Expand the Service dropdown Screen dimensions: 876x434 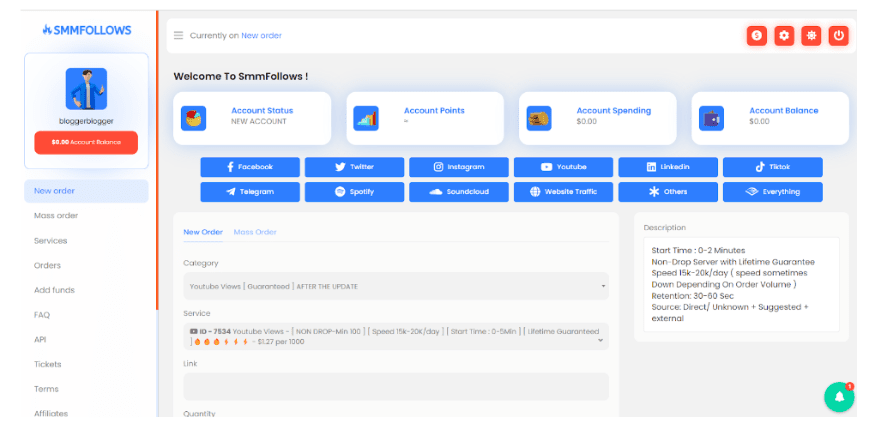tap(396, 336)
